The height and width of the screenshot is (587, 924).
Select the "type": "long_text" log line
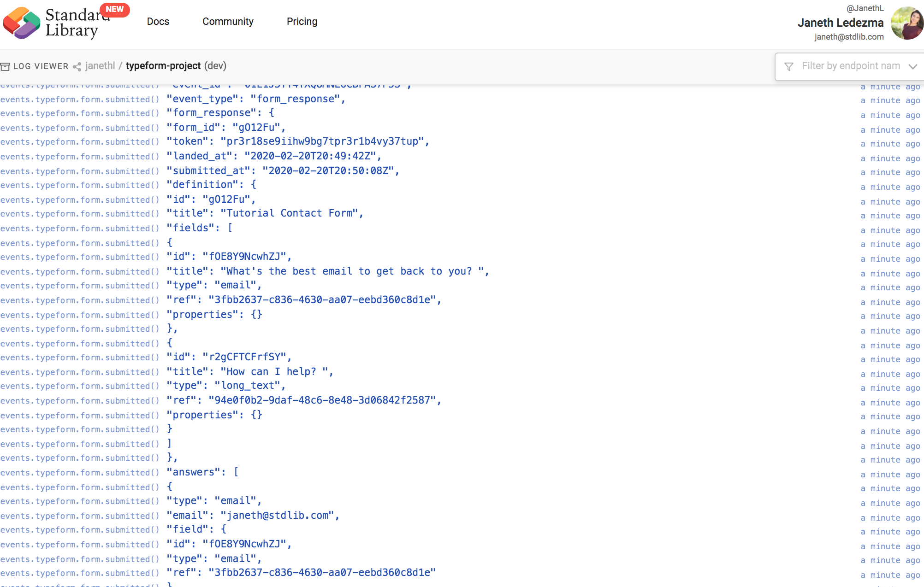[226, 386]
